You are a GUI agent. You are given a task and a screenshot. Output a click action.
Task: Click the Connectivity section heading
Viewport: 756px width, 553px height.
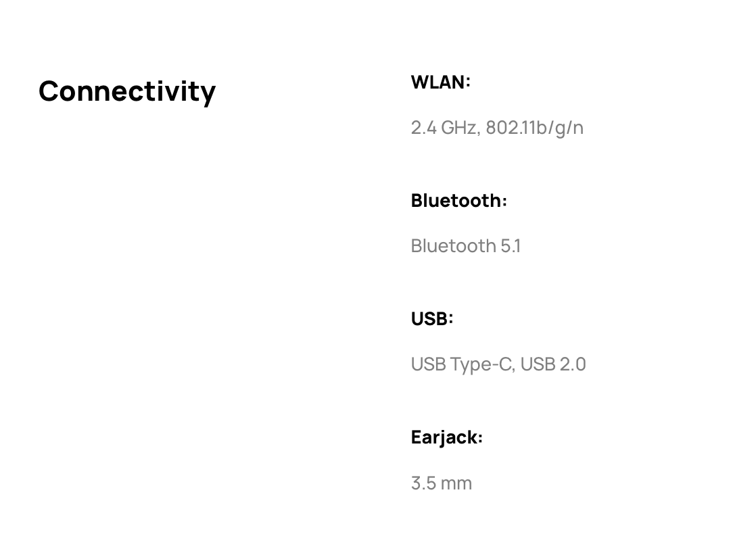[x=127, y=91]
